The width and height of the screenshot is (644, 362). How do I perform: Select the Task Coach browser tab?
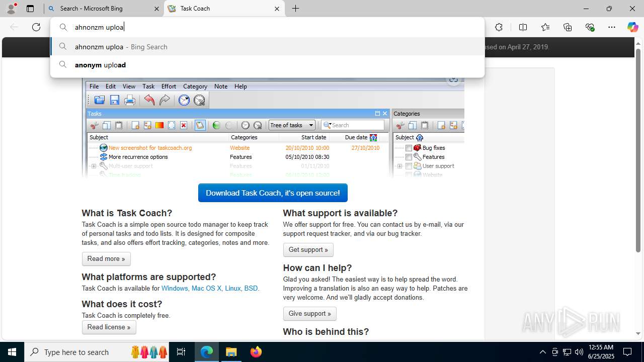tap(224, 9)
